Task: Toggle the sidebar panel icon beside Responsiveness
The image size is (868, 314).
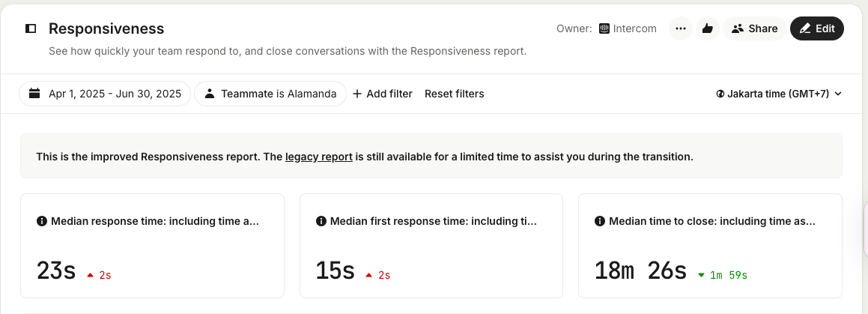Action: (x=31, y=28)
